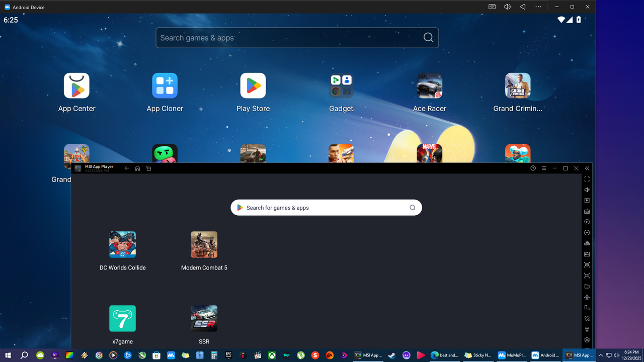Click airplane icon in MSI sidebar
Viewport: 644px width, 362px height.
tap(587, 297)
